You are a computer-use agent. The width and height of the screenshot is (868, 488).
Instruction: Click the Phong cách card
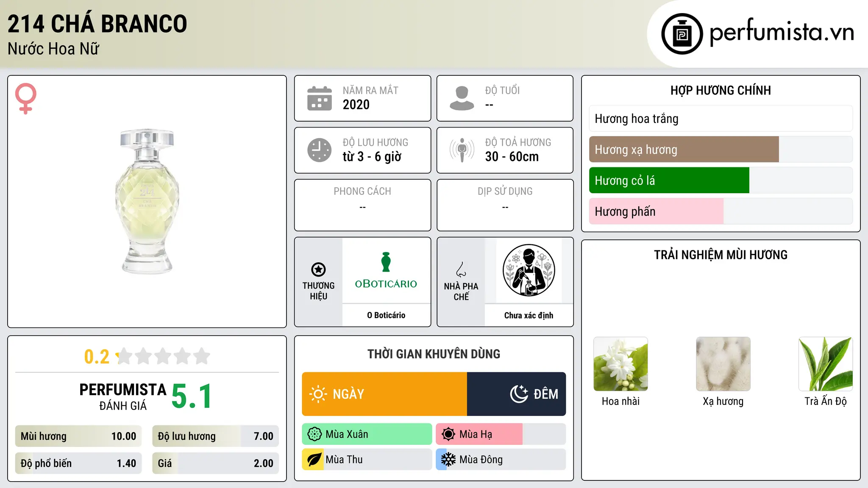(x=362, y=205)
